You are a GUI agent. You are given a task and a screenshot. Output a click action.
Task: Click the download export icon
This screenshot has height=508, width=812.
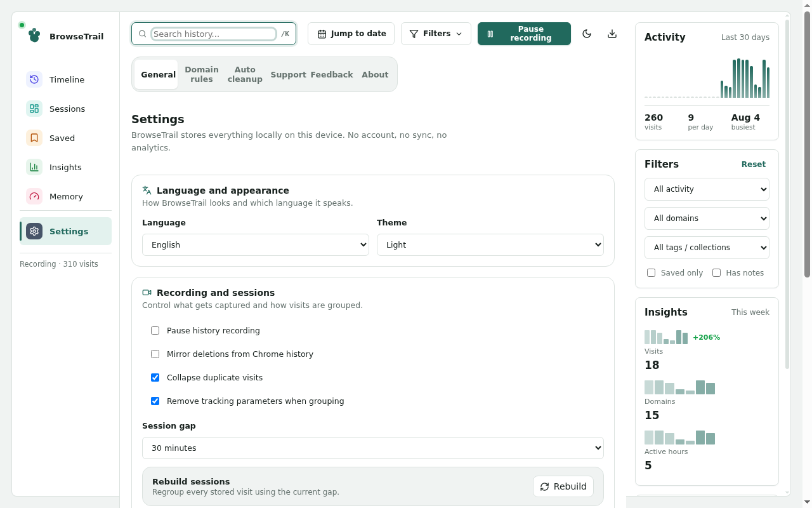[x=612, y=34]
